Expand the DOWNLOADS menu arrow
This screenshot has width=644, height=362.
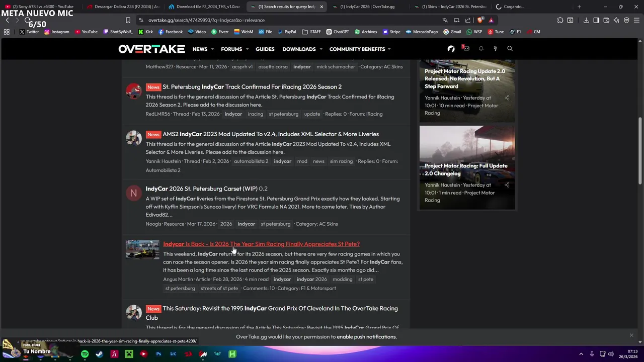pyautogui.click(x=320, y=49)
